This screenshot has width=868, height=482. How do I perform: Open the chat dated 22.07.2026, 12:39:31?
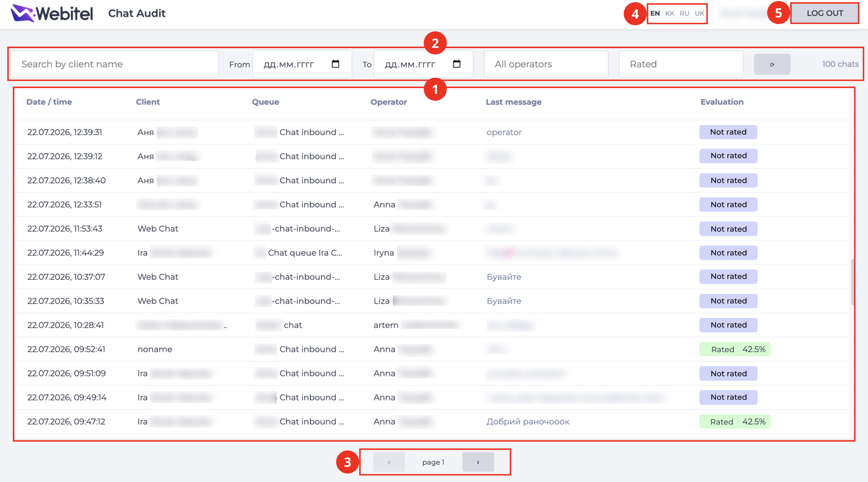[x=432, y=132]
